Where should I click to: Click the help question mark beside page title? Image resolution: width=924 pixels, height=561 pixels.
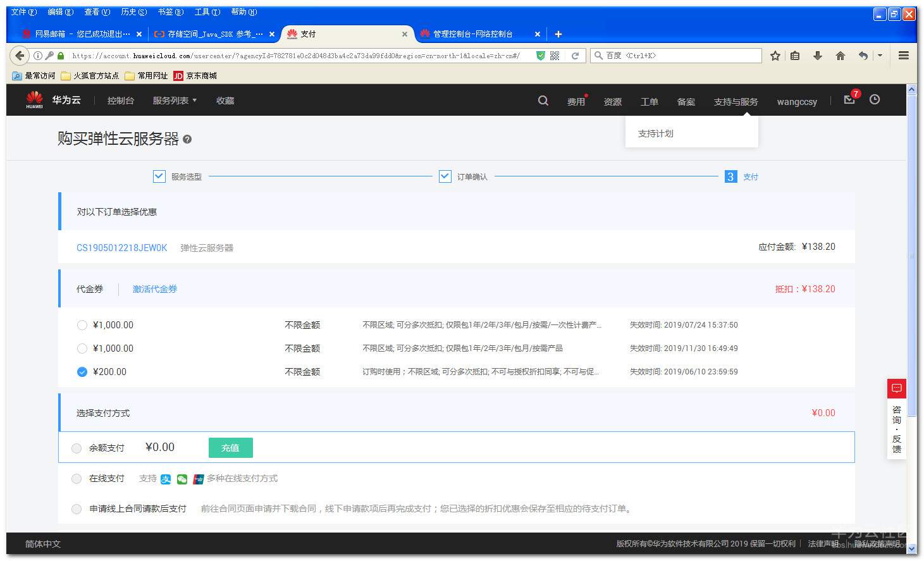(187, 139)
